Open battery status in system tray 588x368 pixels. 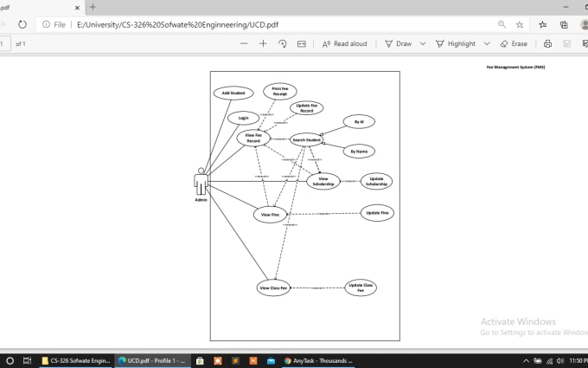click(x=537, y=361)
